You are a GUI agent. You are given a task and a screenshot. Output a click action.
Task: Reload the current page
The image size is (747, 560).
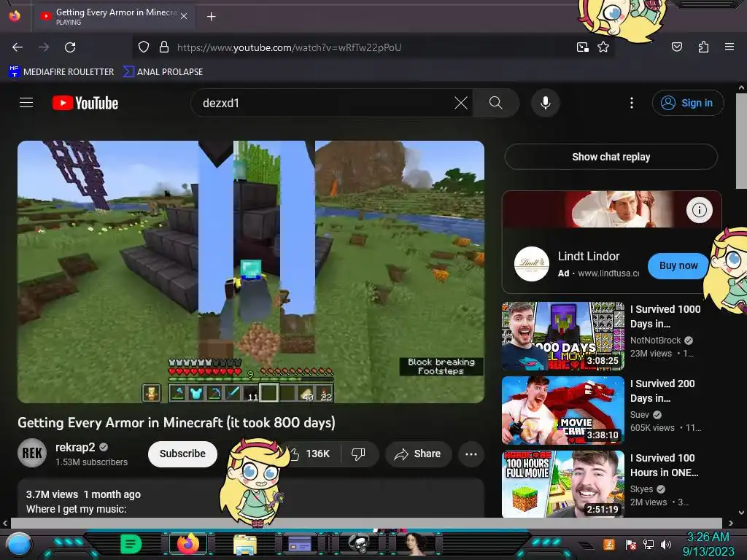(x=70, y=47)
